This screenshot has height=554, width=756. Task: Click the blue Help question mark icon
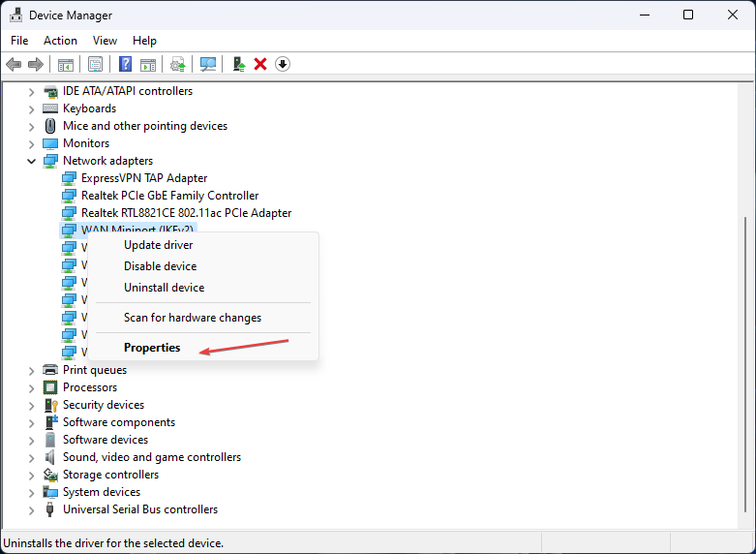[x=125, y=64]
